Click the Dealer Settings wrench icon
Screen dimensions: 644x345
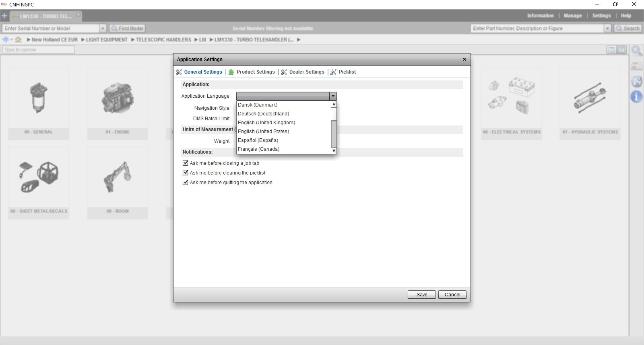pyautogui.click(x=284, y=72)
